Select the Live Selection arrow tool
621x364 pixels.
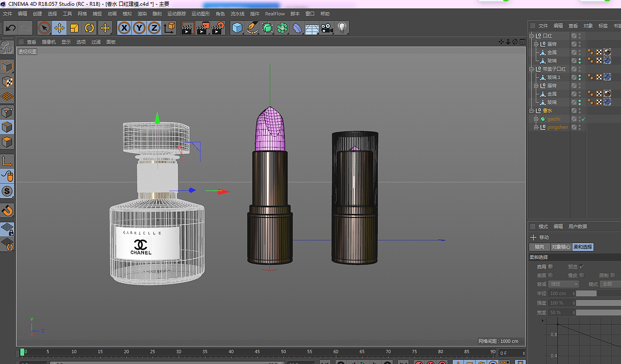45,28
